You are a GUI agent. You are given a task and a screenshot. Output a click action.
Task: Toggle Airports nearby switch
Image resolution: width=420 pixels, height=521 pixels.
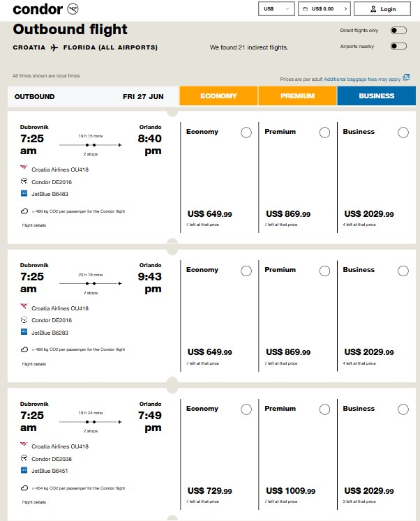click(398, 46)
